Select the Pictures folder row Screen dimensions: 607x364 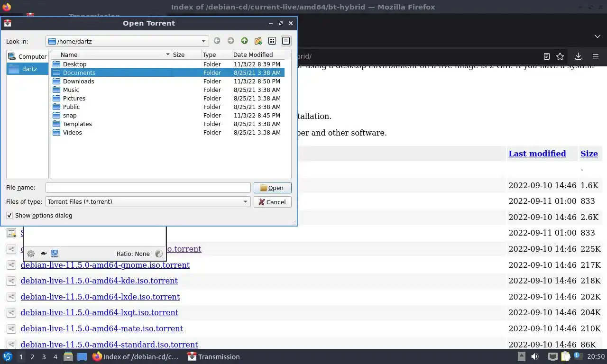(x=168, y=98)
